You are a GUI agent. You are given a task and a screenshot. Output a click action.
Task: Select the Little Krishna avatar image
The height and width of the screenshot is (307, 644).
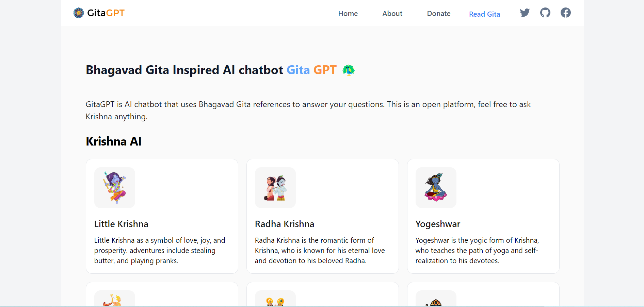coord(115,188)
